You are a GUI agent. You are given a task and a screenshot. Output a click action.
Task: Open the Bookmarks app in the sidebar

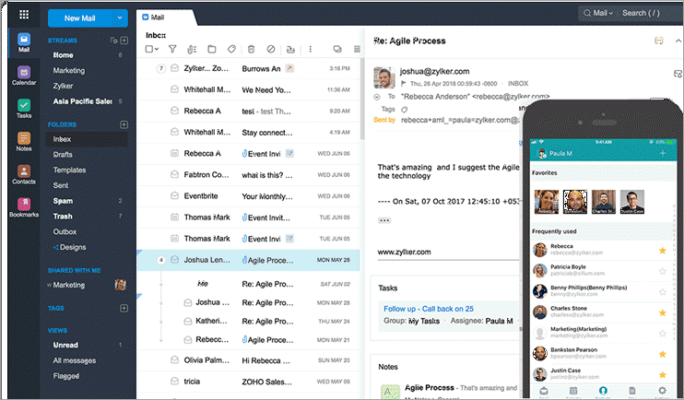(24, 208)
